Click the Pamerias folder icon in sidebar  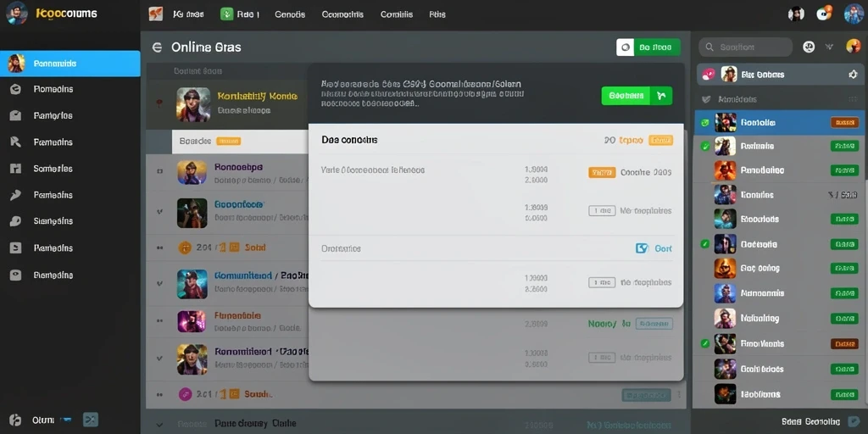(15, 115)
